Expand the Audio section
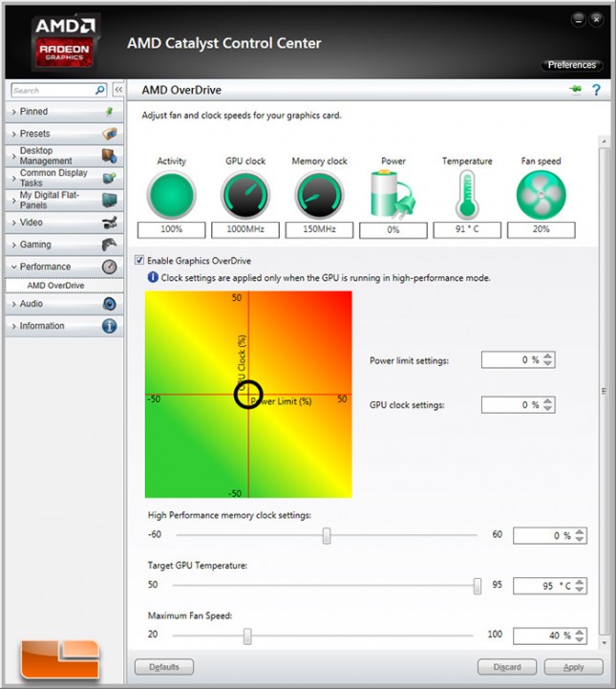Screen dimensions: 616x689 [64, 304]
